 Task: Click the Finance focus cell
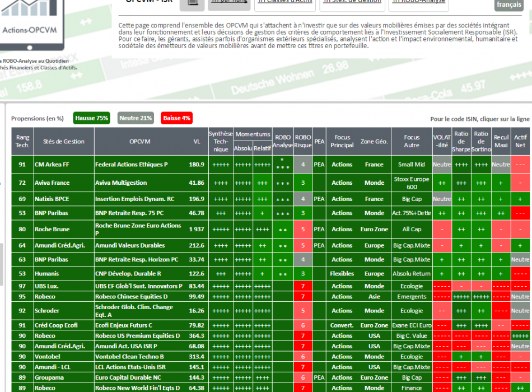[412, 388]
